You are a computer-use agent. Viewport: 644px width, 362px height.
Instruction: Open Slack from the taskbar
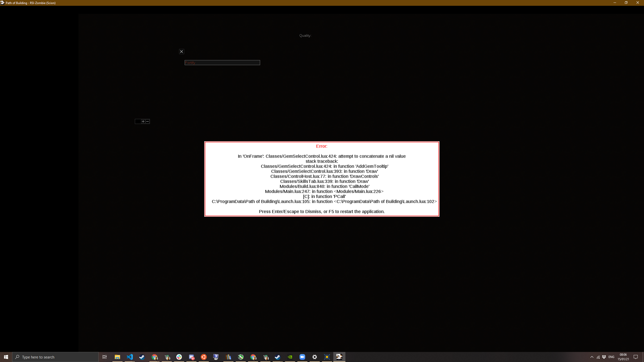point(179,357)
